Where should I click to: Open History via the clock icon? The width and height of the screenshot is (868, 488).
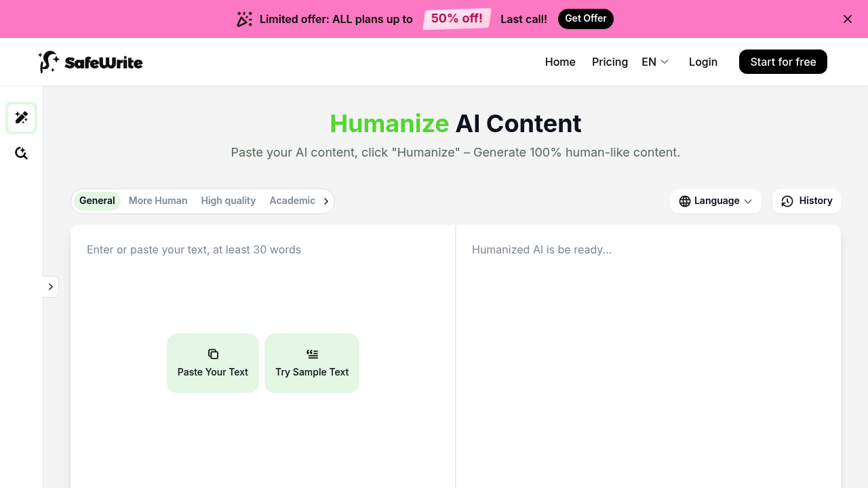point(787,201)
